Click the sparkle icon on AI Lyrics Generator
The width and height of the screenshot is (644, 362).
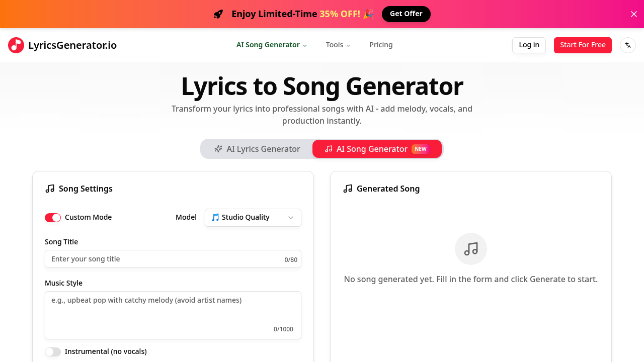218,149
